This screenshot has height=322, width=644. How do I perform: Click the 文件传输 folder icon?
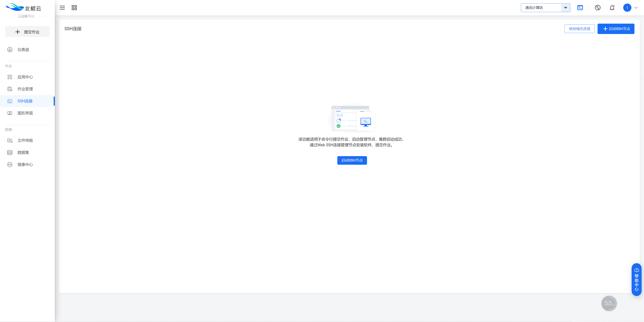click(x=10, y=140)
